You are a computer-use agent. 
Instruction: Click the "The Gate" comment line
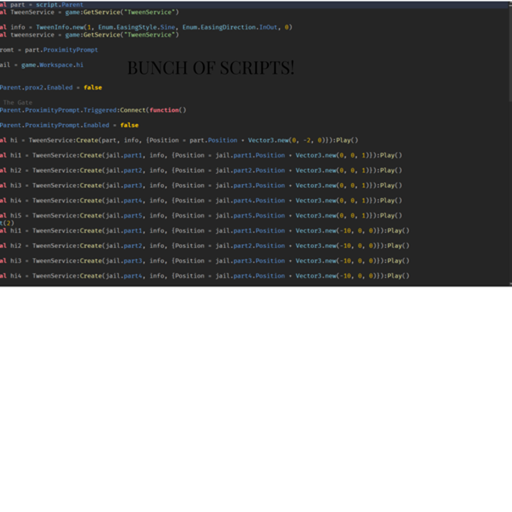coord(18,103)
